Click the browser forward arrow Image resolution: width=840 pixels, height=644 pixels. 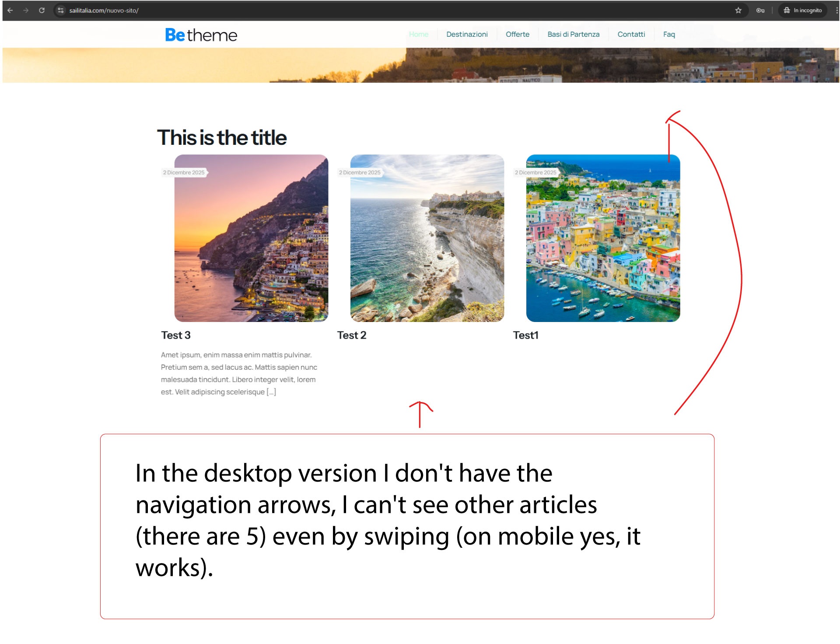pos(26,10)
